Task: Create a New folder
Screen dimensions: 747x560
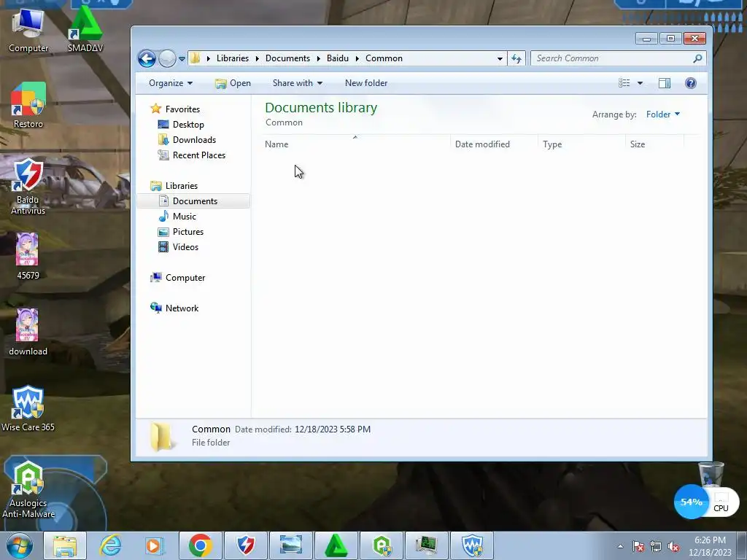Action: tap(366, 83)
